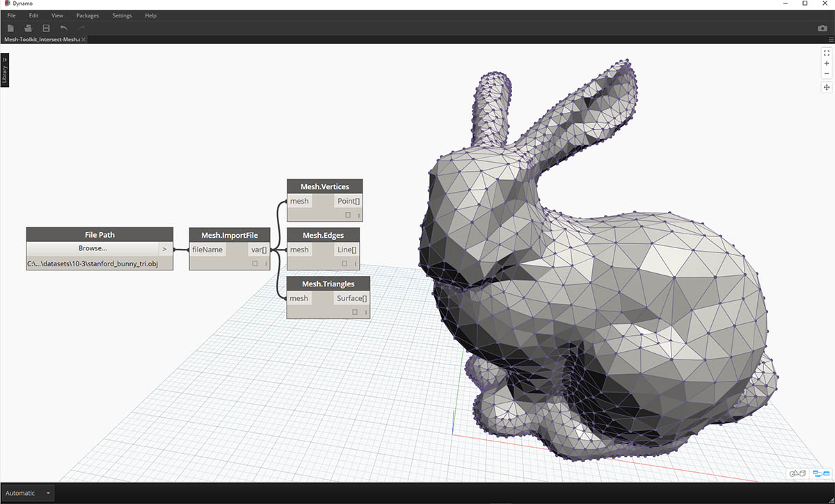Select the Zoom to Fit viewport icon
The height and width of the screenshot is (504, 835).
point(827,51)
